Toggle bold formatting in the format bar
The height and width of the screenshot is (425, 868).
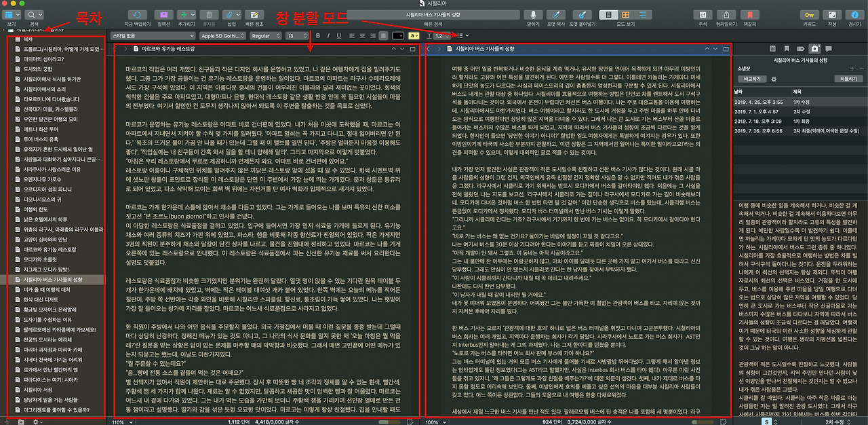(x=317, y=36)
